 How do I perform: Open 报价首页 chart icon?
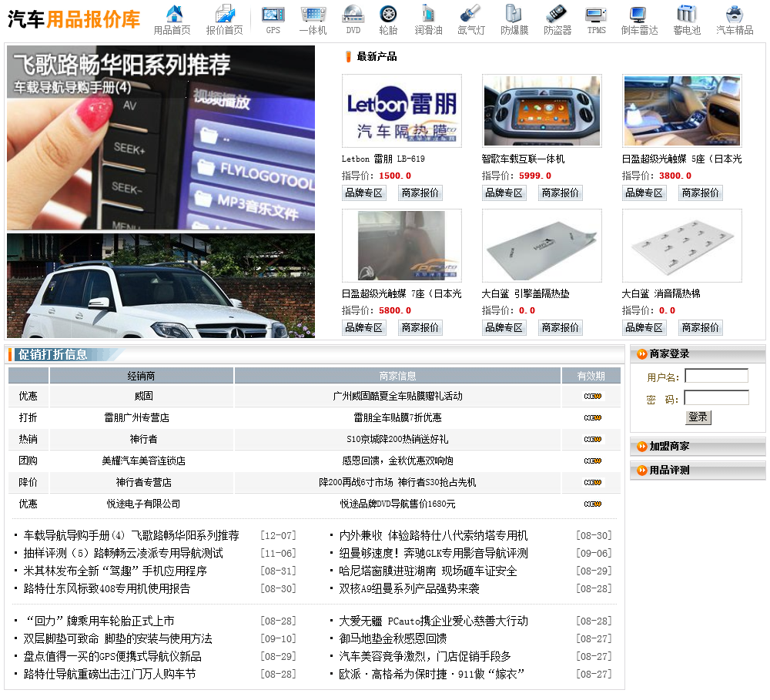tap(225, 14)
